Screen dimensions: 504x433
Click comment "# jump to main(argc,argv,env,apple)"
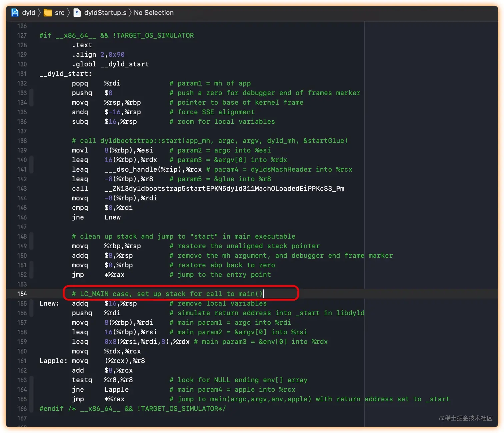pyautogui.click(x=310, y=399)
